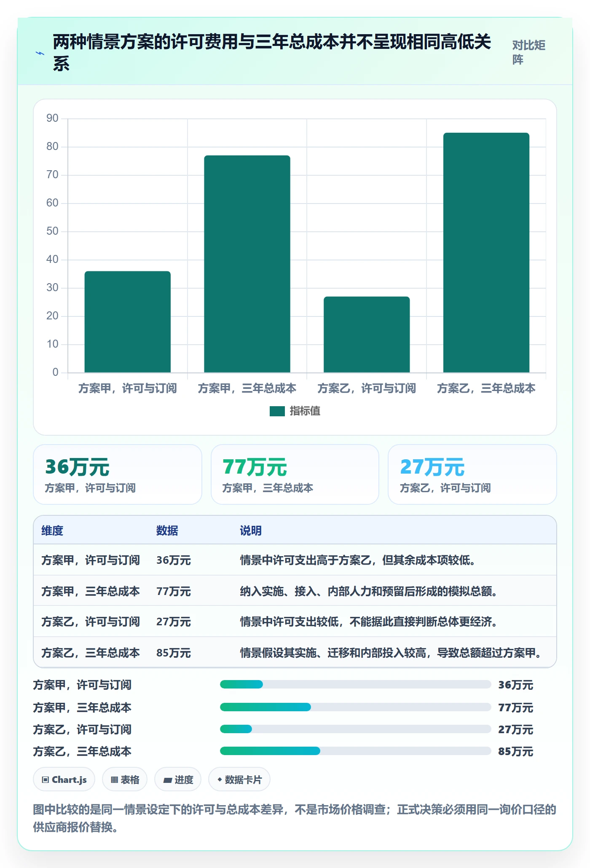
Task: Click the lightning icon beside the title
Action: coord(40,53)
